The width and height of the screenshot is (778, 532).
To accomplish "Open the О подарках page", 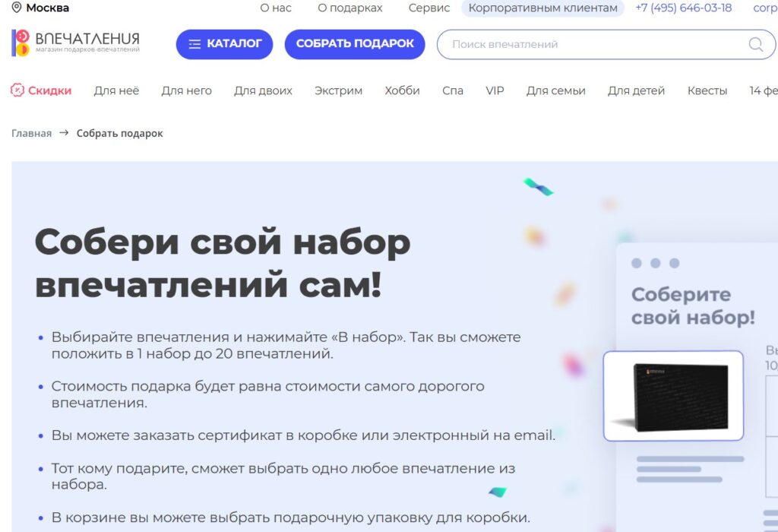I will (x=349, y=8).
